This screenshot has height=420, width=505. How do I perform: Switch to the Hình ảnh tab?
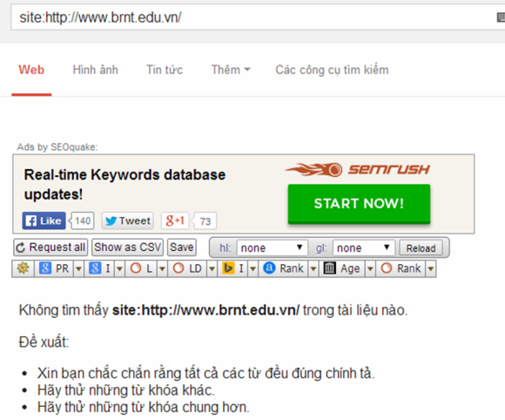pyautogui.click(x=95, y=70)
